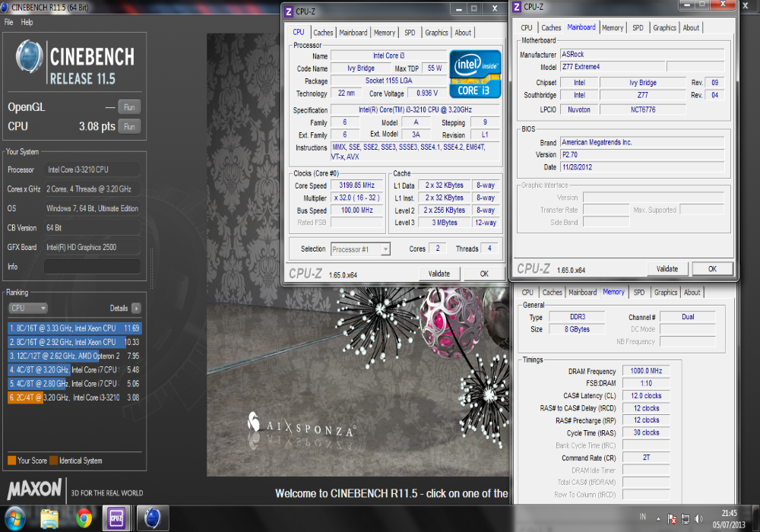Viewport: 760px width, 532px height.
Task: Switch to SPD tab in CPU window
Action: [410, 33]
